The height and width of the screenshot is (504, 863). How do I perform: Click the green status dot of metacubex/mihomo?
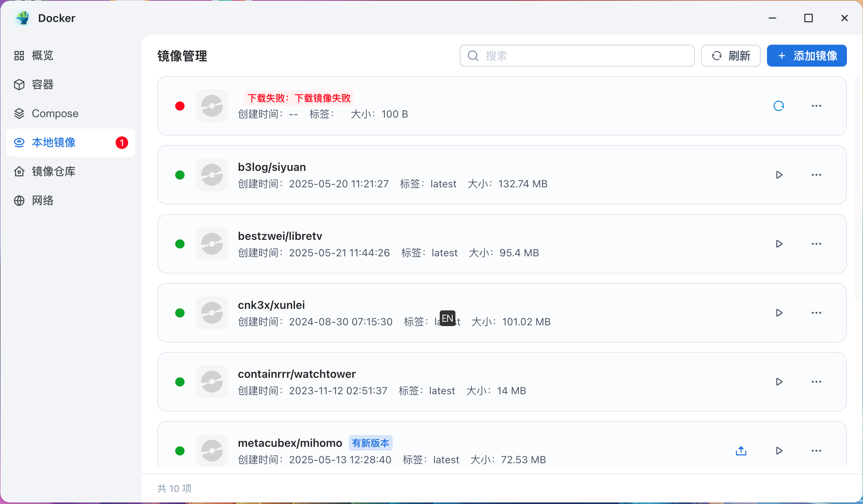pos(180,451)
